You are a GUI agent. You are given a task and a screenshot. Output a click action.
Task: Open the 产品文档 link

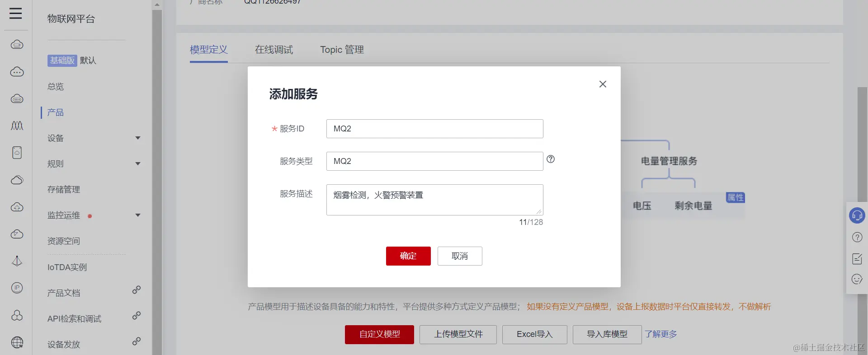click(x=64, y=293)
